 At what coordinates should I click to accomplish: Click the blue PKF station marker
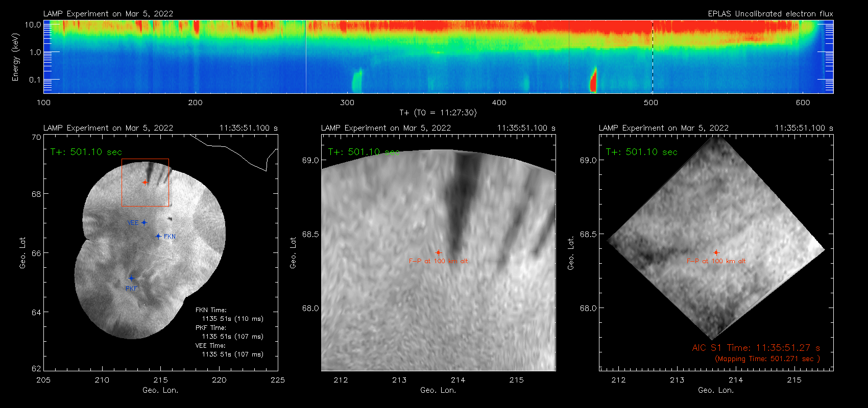point(131,278)
